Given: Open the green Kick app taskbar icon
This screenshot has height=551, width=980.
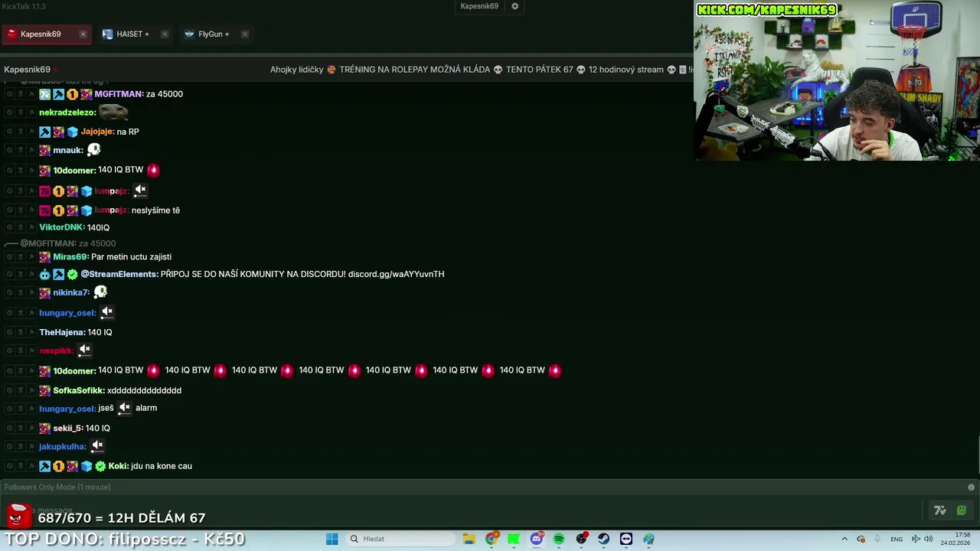Looking at the screenshot, I should click(x=514, y=539).
